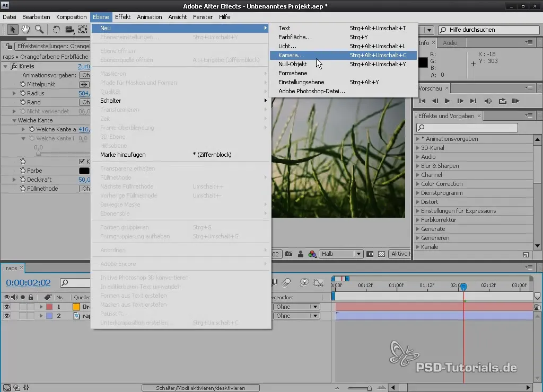Choose Kamera… from Neu submenu
Image resolution: width=543 pixels, height=392 pixels.
tap(343, 55)
